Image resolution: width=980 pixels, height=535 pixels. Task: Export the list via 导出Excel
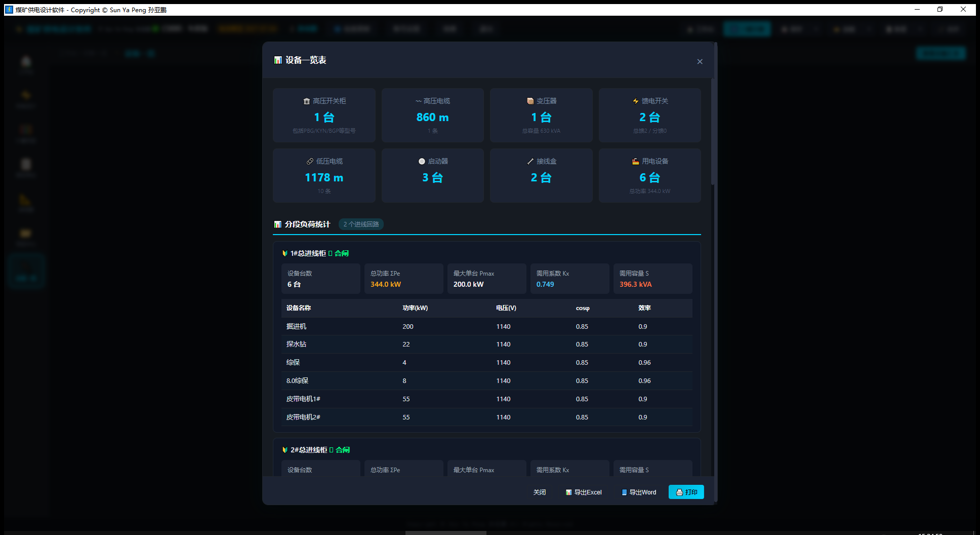583,492
